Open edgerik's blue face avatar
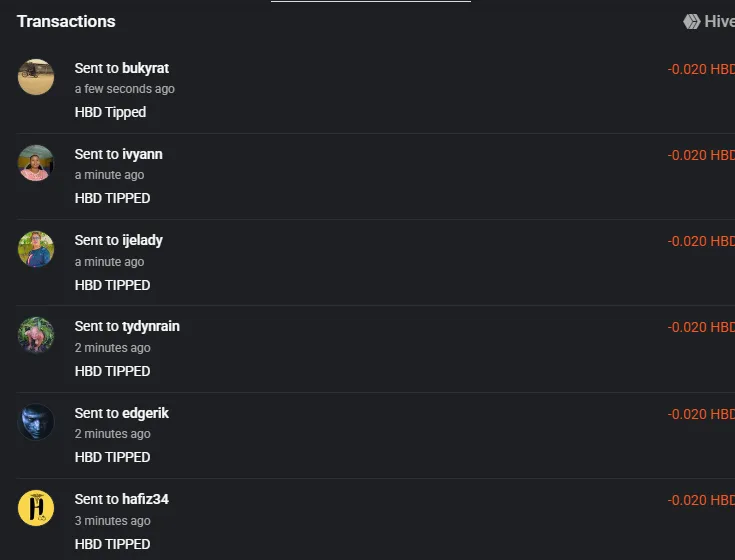 36,422
